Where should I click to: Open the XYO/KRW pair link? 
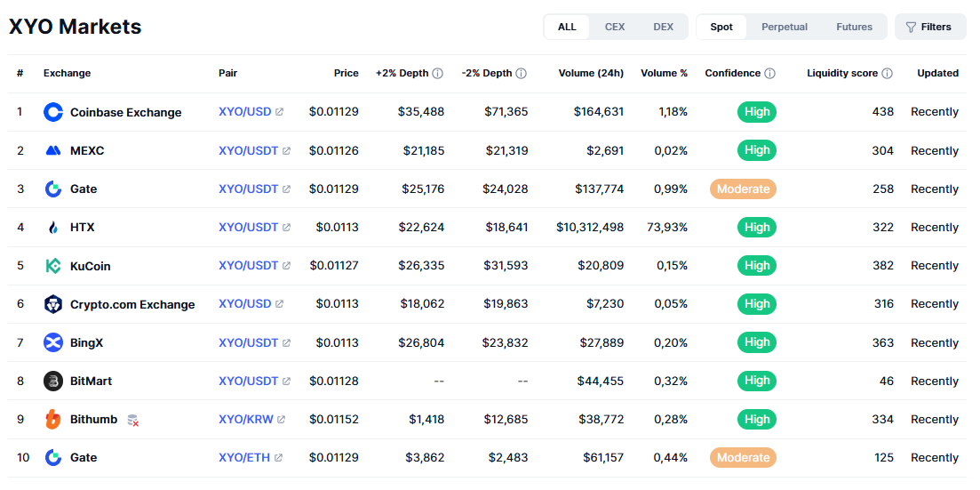(x=245, y=419)
